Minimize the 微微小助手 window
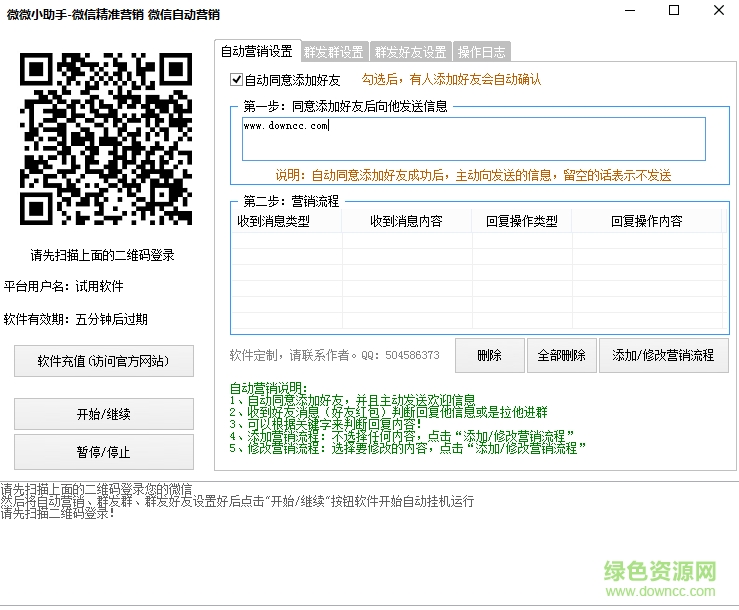 coord(630,10)
